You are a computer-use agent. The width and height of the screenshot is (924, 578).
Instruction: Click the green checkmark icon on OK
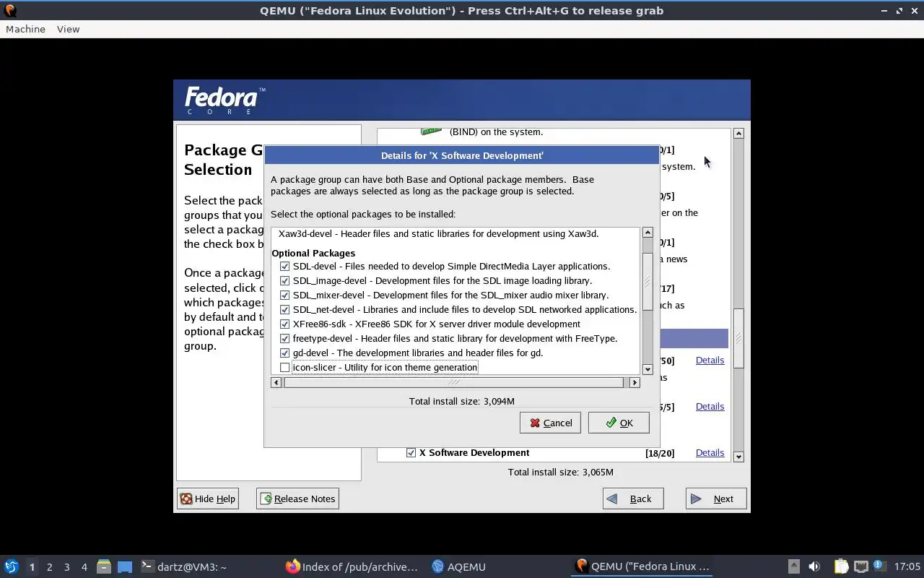point(611,423)
